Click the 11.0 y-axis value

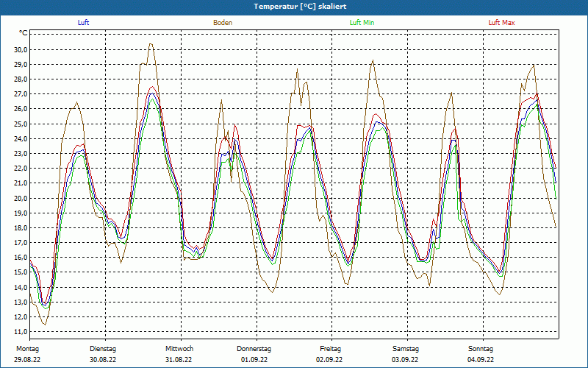[x=21, y=332]
